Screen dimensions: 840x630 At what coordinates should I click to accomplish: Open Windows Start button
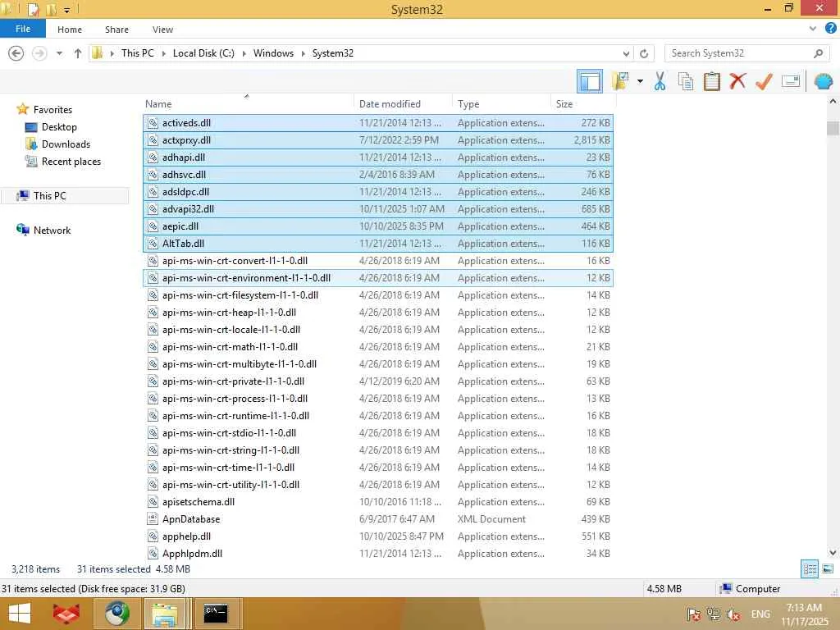(20, 614)
